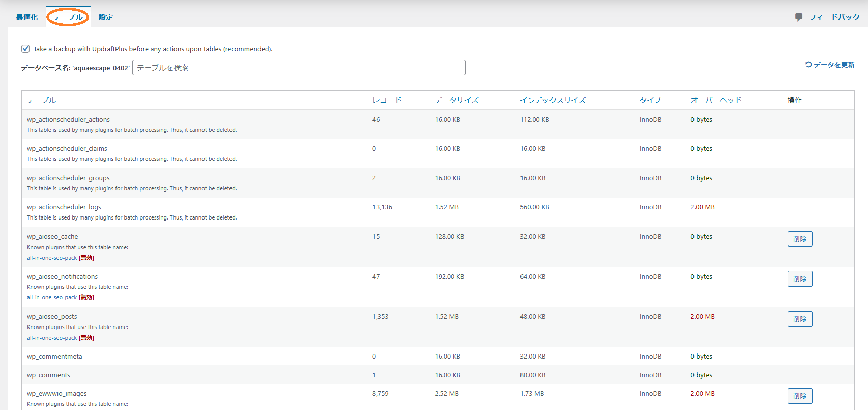Sort by the テーブル column header
The image size is (868, 410).
pyautogui.click(x=41, y=100)
